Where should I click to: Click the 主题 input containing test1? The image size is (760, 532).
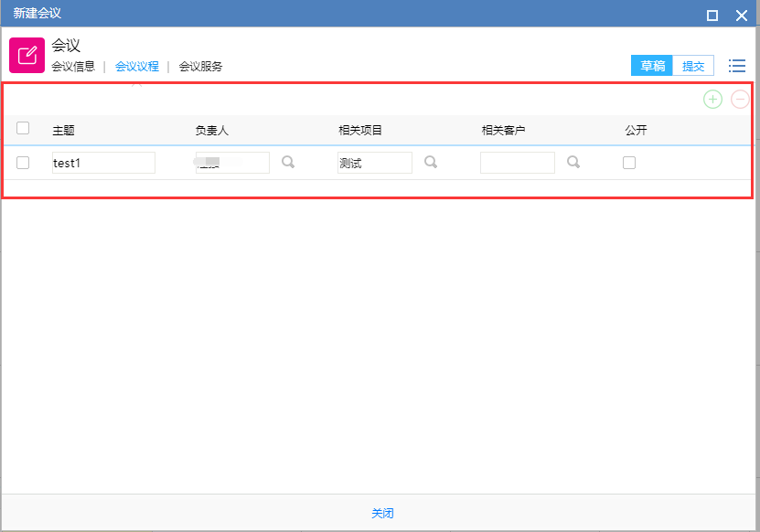103,163
